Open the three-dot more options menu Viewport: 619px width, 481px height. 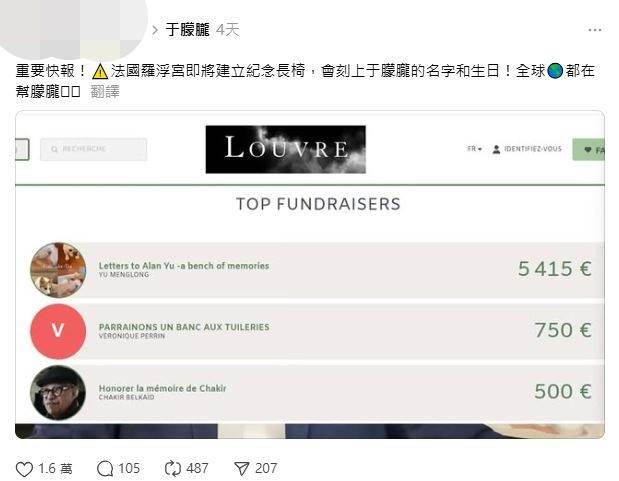[595, 30]
